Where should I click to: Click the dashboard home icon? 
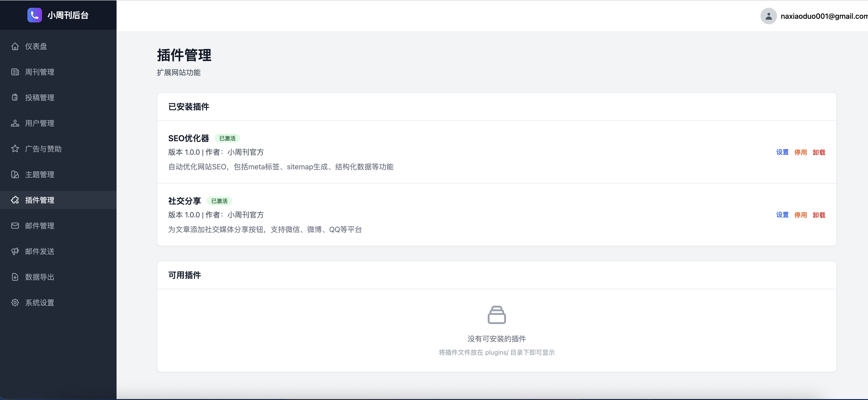point(15,46)
